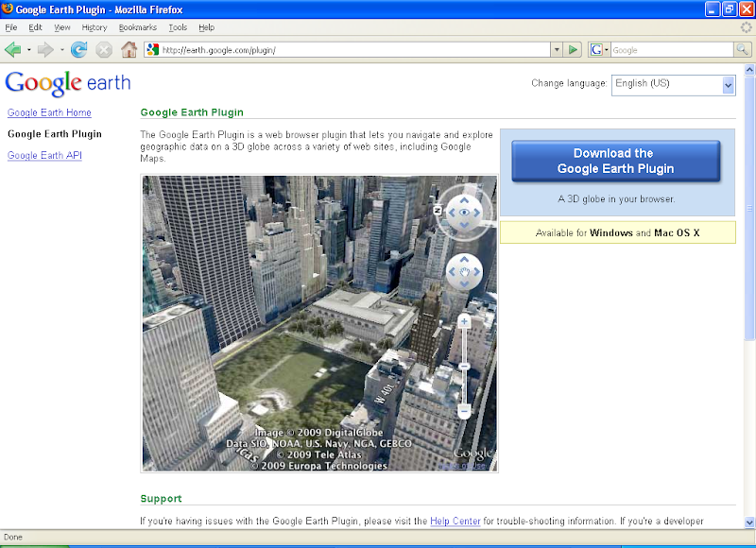Screen dimensions: 756x548
Task: Click the North indicator N on compass
Action: tap(438, 210)
